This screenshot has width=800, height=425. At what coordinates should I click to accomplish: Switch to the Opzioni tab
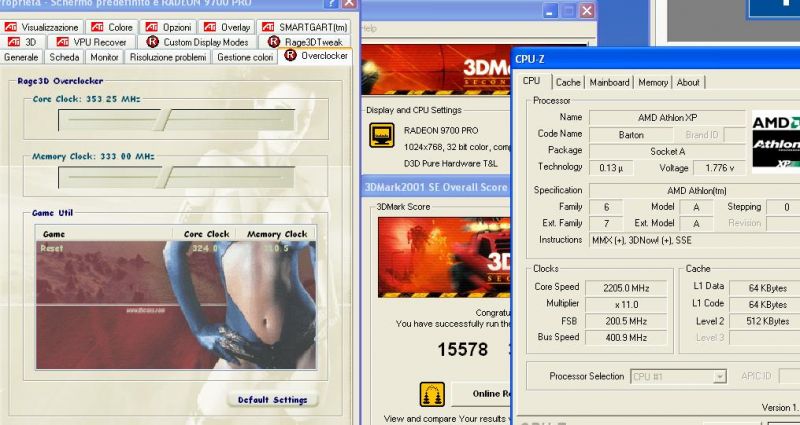point(168,27)
